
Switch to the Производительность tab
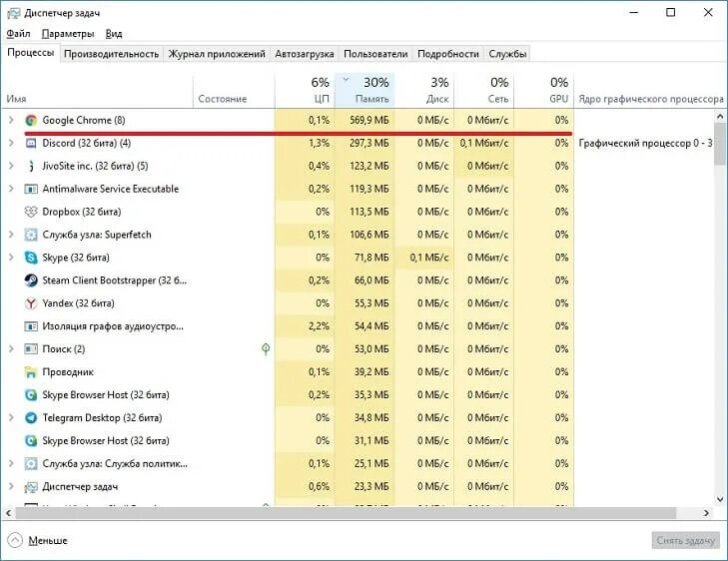pos(112,54)
